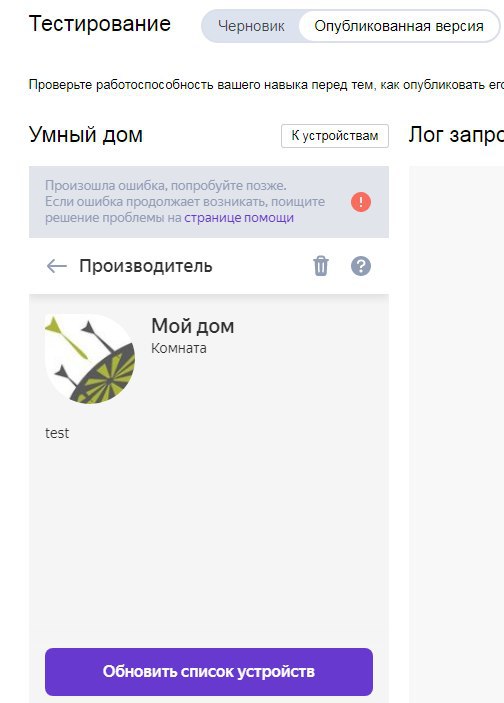This screenshot has height=703, width=504.
Task: Click Обновить список устройств button
Action: (x=209, y=672)
